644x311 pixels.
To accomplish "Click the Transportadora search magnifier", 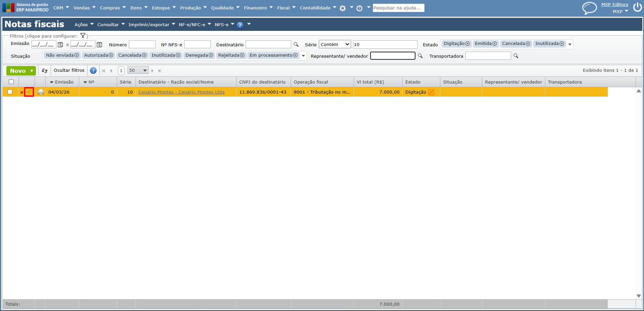I will [x=516, y=56].
